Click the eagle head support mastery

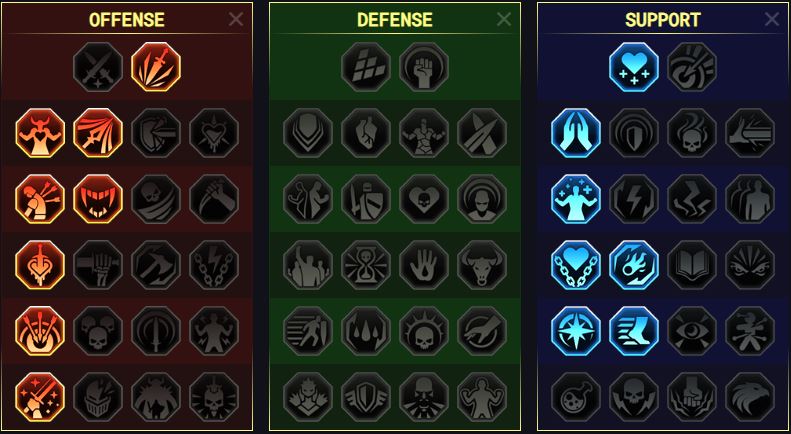click(750, 397)
